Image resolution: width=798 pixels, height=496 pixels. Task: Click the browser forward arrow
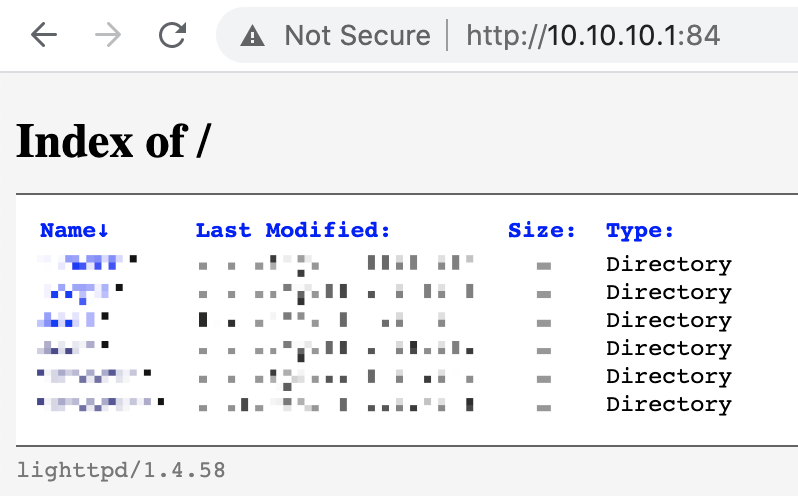click(107, 36)
